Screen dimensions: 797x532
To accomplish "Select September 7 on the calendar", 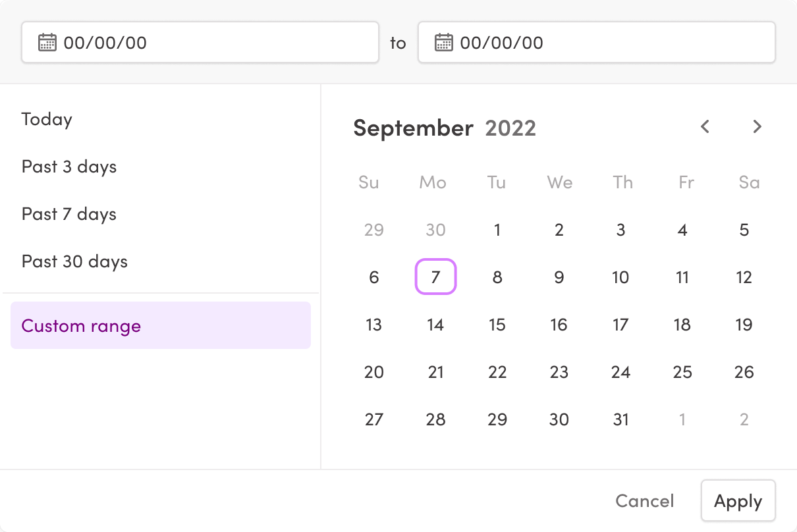I will [x=435, y=277].
